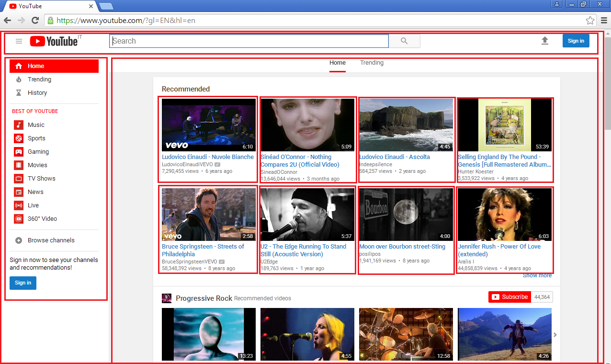
Task: Click the Sign in button in the sidebar
Action: [23, 283]
